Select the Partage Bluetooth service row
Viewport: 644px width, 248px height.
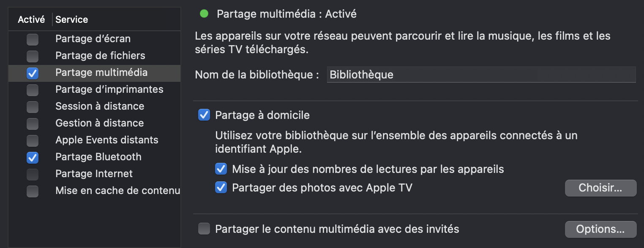(x=98, y=157)
